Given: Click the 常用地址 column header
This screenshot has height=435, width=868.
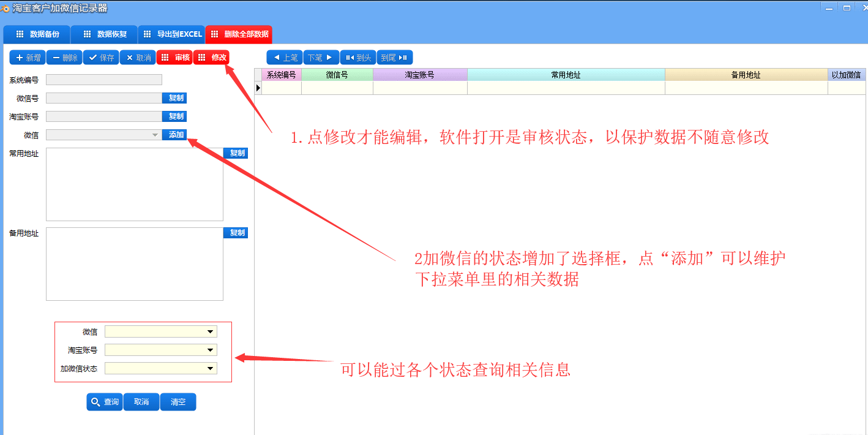Looking at the screenshot, I should (x=566, y=75).
